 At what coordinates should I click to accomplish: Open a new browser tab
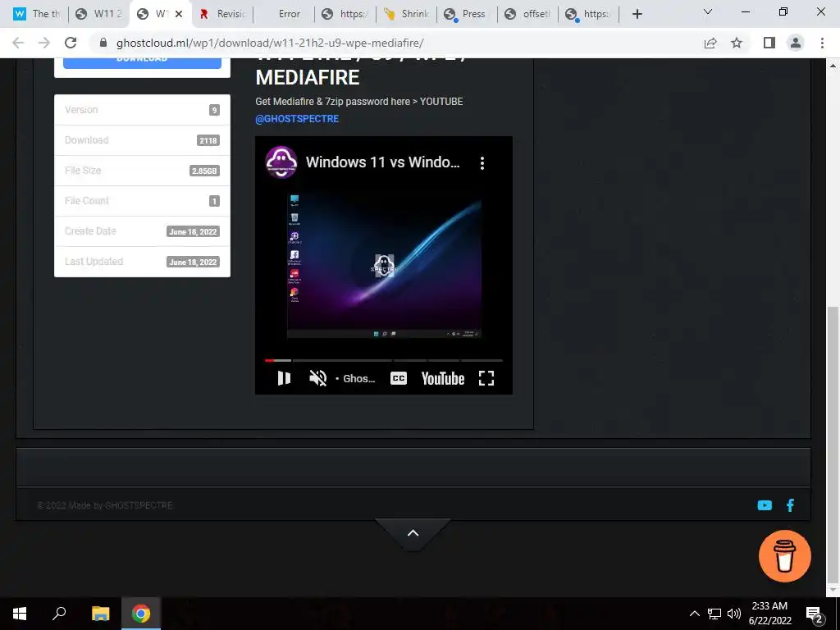click(x=637, y=14)
